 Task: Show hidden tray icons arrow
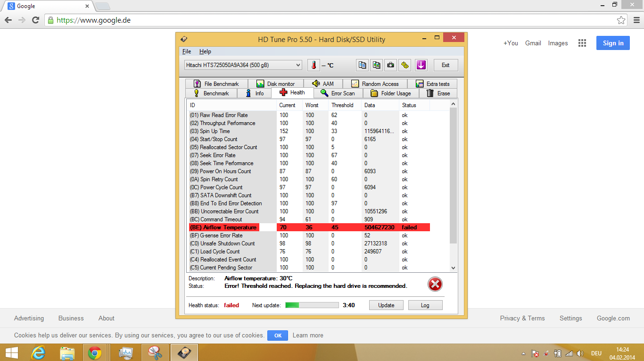click(524, 353)
